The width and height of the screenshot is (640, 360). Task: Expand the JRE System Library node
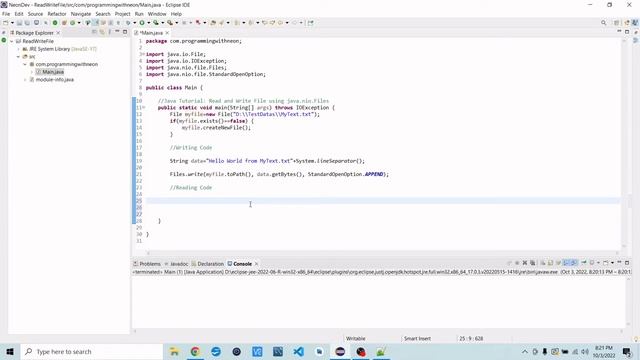click(18, 49)
